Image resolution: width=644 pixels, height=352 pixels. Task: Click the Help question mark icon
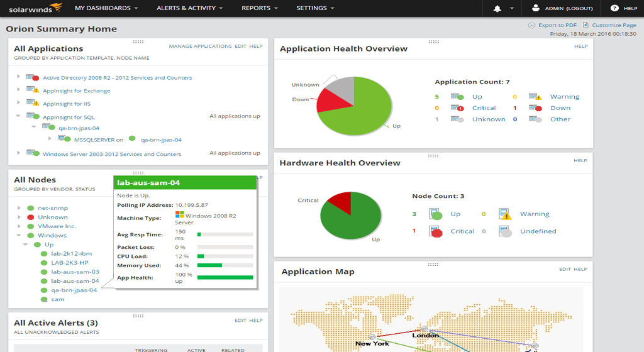pos(614,8)
